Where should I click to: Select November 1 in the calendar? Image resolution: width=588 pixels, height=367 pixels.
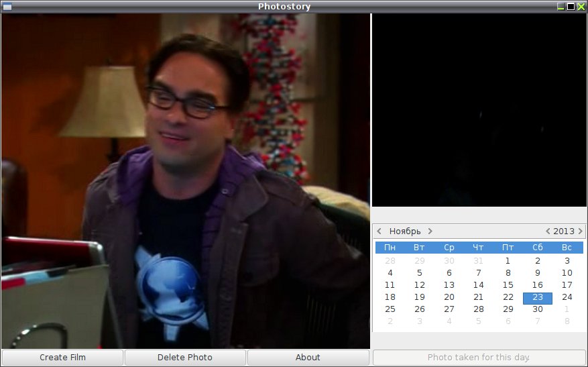[508, 260]
